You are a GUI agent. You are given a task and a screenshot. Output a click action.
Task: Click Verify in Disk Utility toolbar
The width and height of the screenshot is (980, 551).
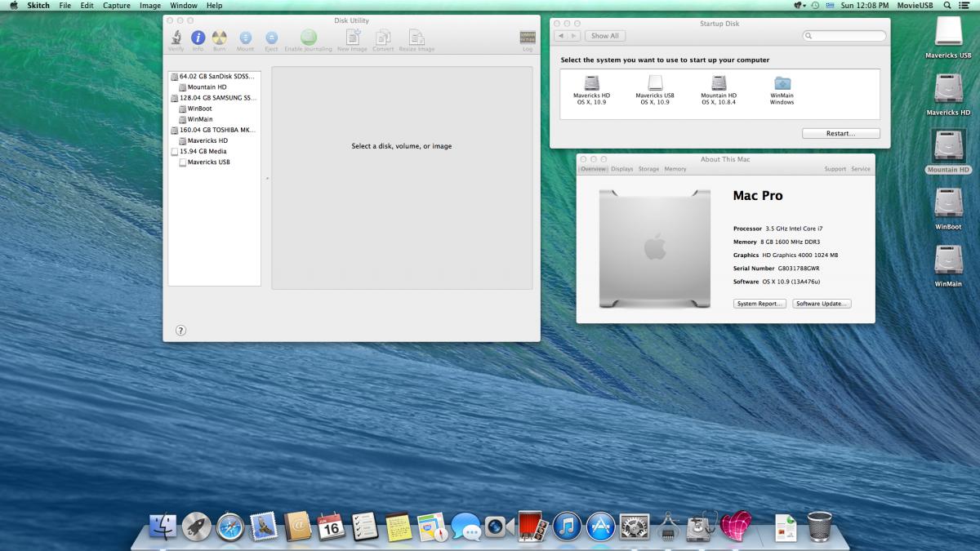176,39
